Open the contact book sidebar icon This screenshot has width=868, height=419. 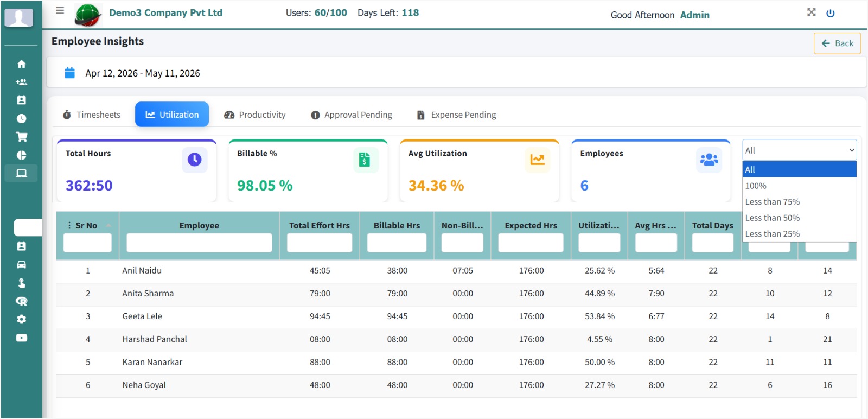22,100
